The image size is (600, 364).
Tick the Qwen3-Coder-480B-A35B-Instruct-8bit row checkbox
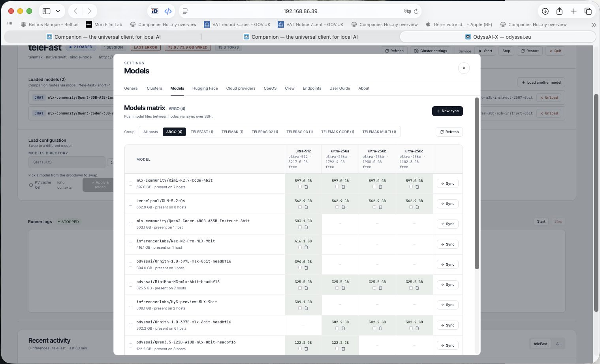[130, 224]
